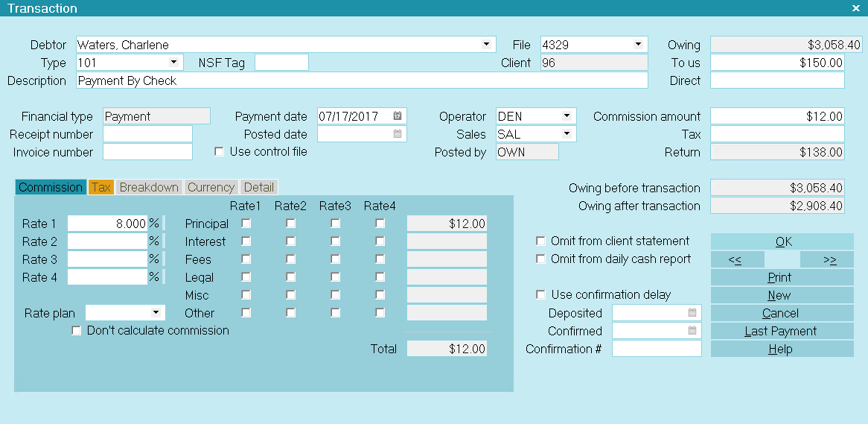
Task: Click the Last Payment button
Action: (782, 331)
